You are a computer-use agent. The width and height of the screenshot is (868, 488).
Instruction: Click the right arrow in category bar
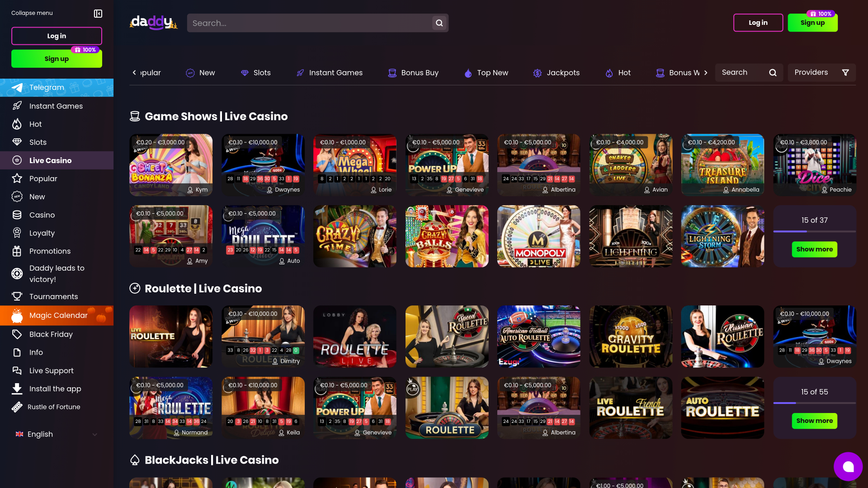pyautogui.click(x=706, y=72)
